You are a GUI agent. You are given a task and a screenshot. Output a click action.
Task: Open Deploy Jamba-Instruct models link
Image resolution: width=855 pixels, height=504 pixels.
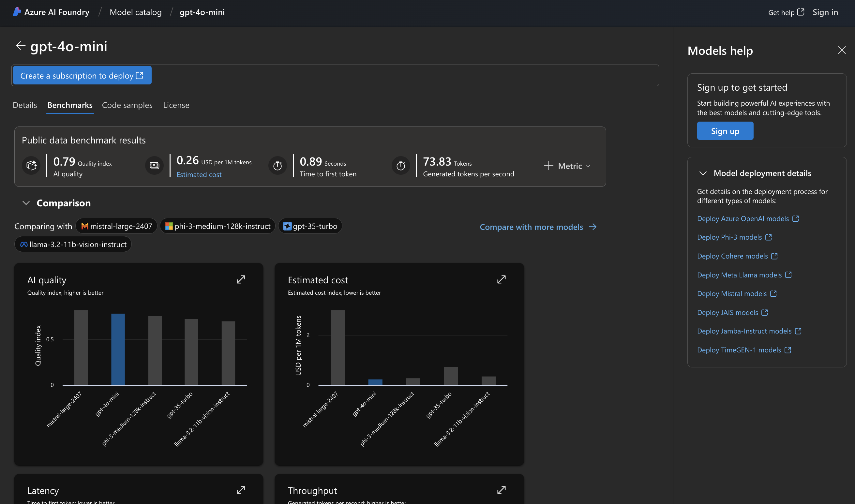(x=744, y=331)
